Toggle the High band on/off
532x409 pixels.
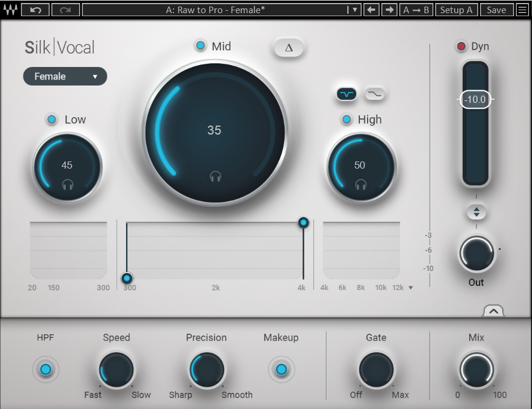coord(347,120)
